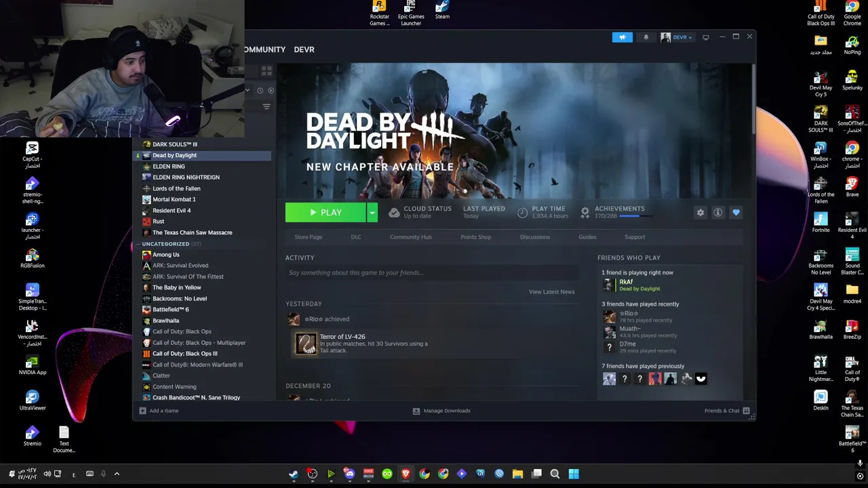Select Battlefield 6 in library
The height and width of the screenshot is (488, 868).
(x=202, y=310)
